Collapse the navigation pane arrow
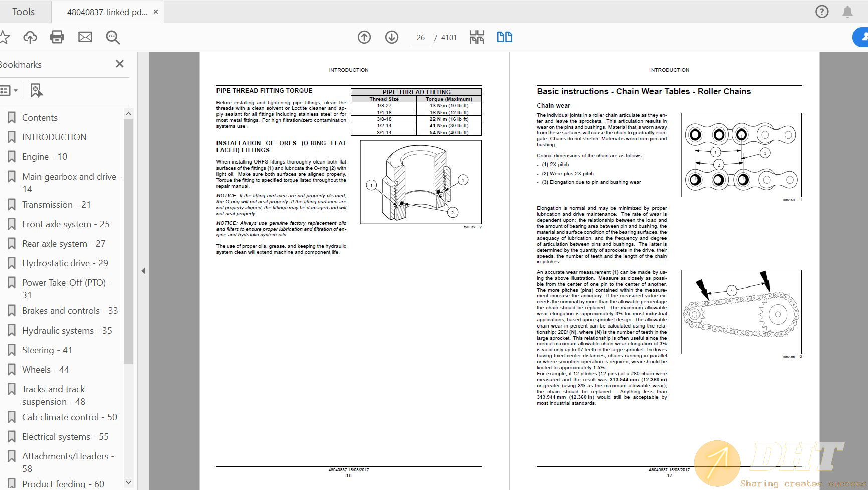The height and width of the screenshot is (490, 868). click(x=143, y=271)
